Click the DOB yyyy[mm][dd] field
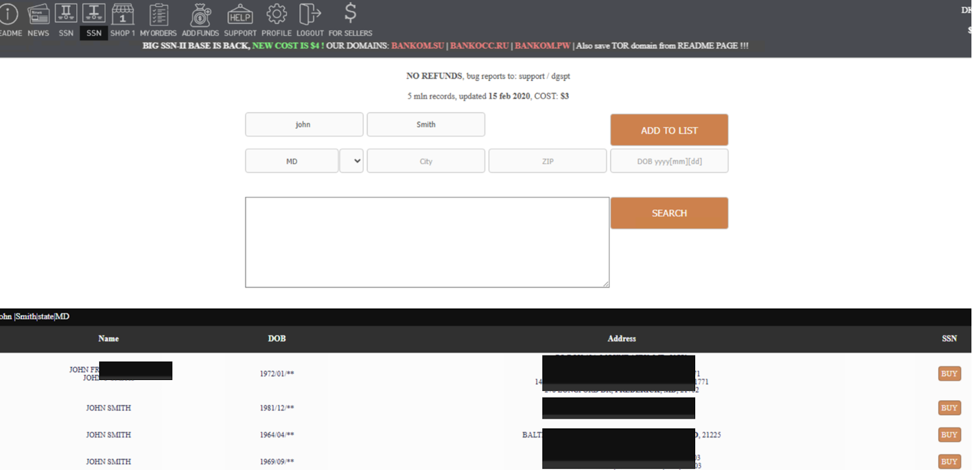This screenshot has width=980, height=470. click(669, 162)
